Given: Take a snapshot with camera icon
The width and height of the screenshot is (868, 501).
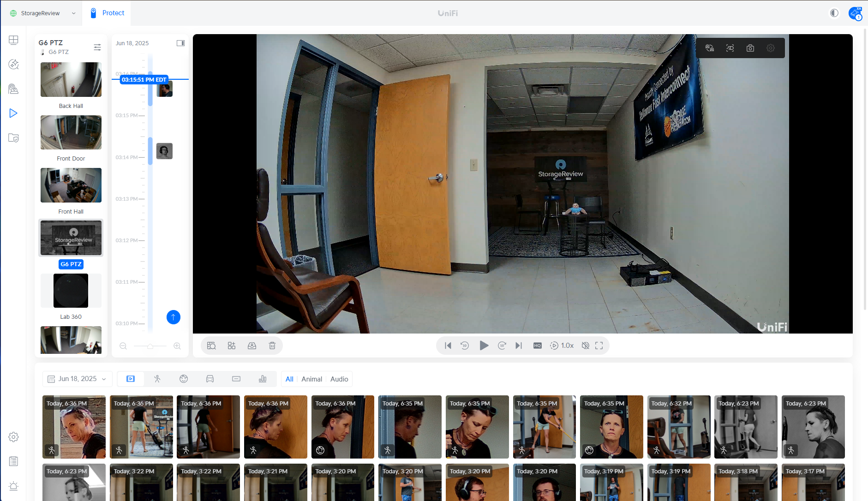Looking at the screenshot, I should pyautogui.click(x=750, y=48).
